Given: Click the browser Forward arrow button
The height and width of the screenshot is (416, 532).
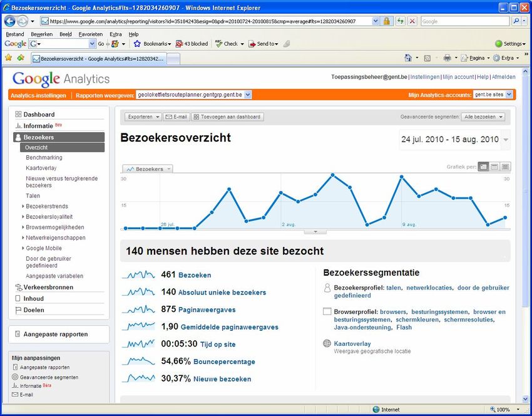Looking at the screenshot, I should point(23,21).
